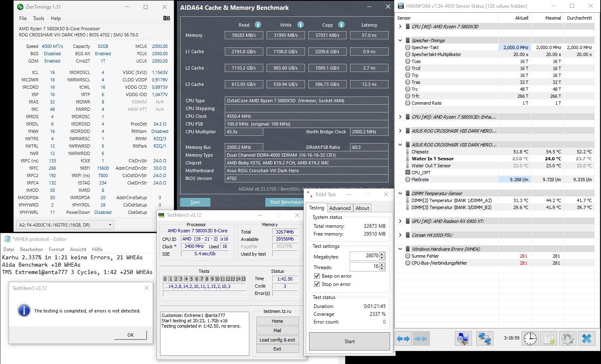Collapse the ASUS group containing Chipsatz
Image resolution: width=601 pixels, height=364 pixels.
400,145
